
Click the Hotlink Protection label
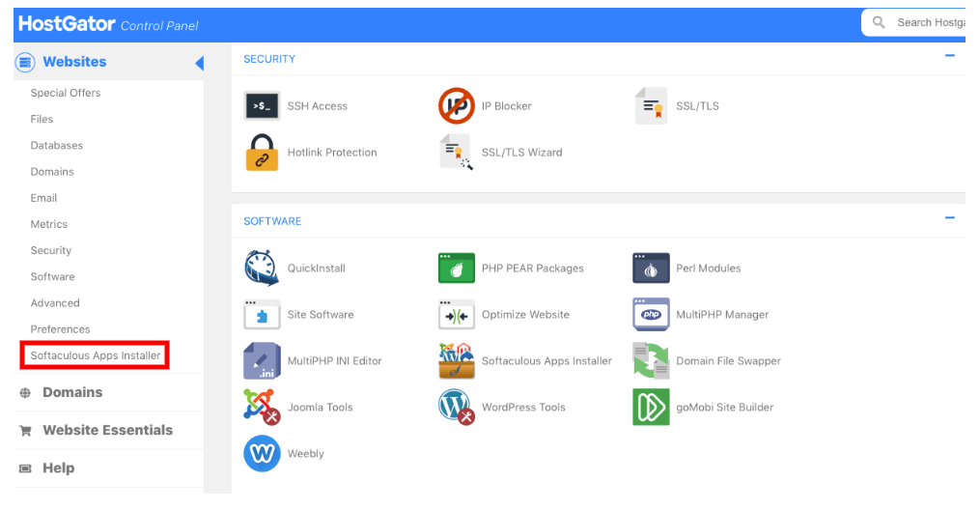(332, 153)
